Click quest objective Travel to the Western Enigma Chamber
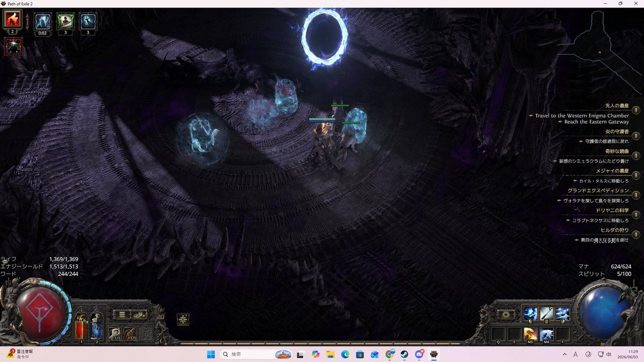This screenshot has height=362, width=644. (582, 115)
